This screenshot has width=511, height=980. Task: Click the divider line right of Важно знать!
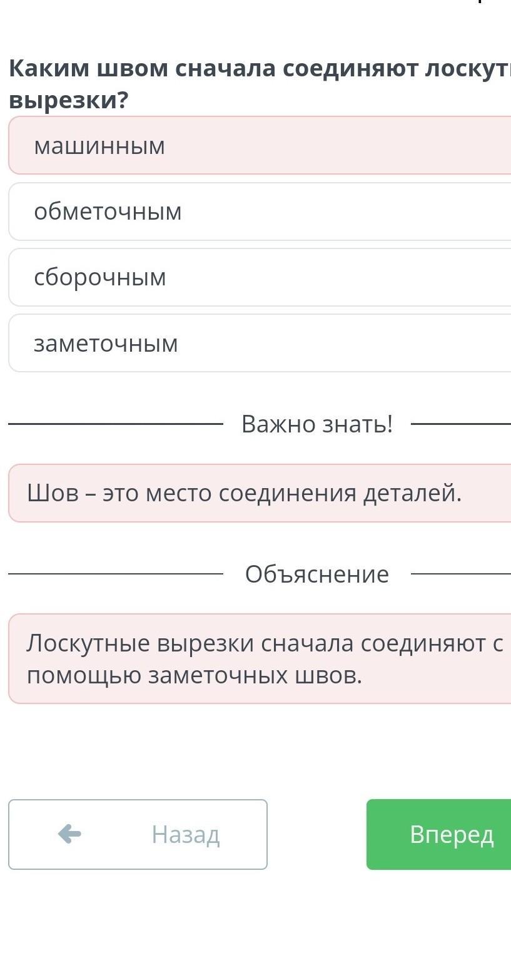(461, 424)
